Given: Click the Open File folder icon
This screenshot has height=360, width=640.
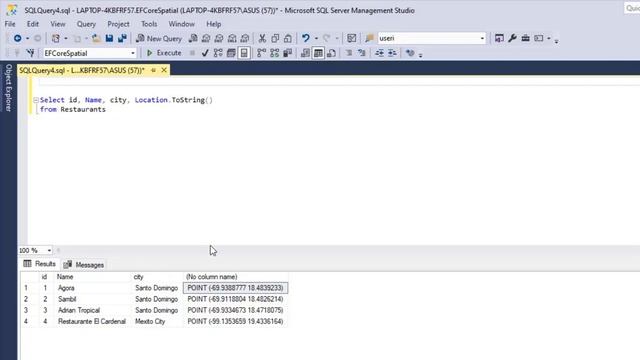Looking at the screenshot, I should [96, 38].
